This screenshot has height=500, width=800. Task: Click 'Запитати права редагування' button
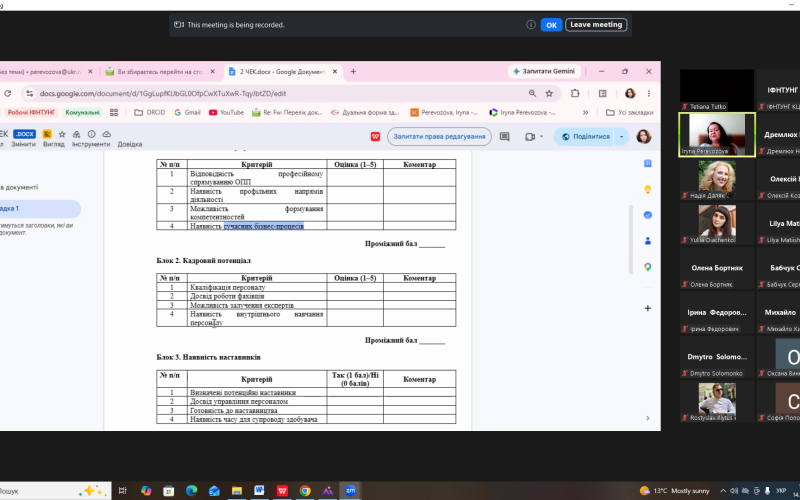[x=439, y=137]
